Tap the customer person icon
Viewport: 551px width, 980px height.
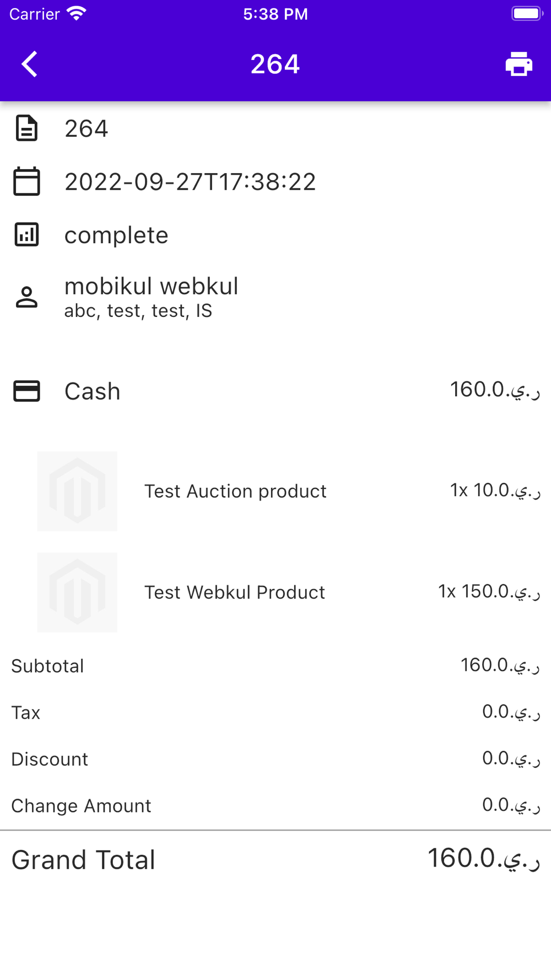[x=26, y=297]
